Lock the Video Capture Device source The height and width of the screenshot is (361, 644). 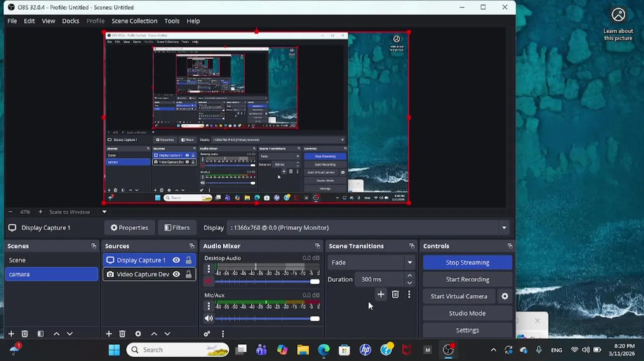click(x=189, y=274)
